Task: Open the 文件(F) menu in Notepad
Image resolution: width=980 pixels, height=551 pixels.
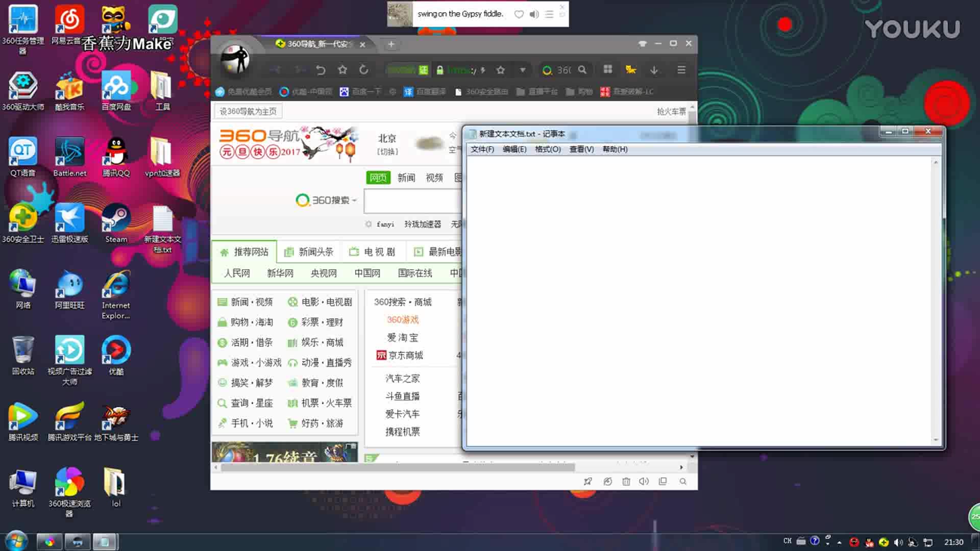Action: point(482,149)
